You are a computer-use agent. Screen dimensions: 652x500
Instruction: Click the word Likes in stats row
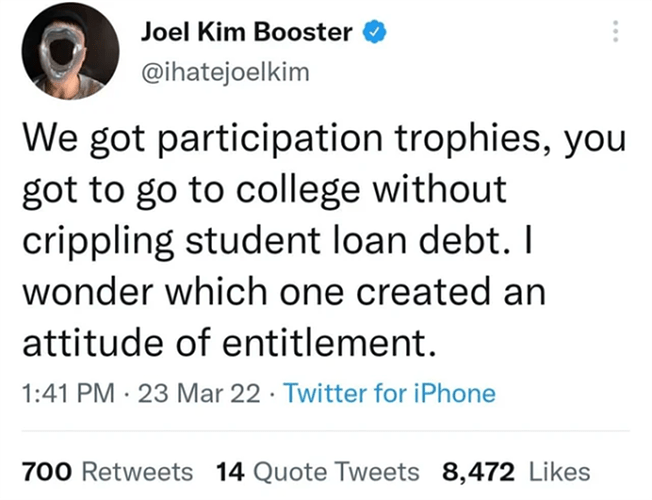[559, 472]
